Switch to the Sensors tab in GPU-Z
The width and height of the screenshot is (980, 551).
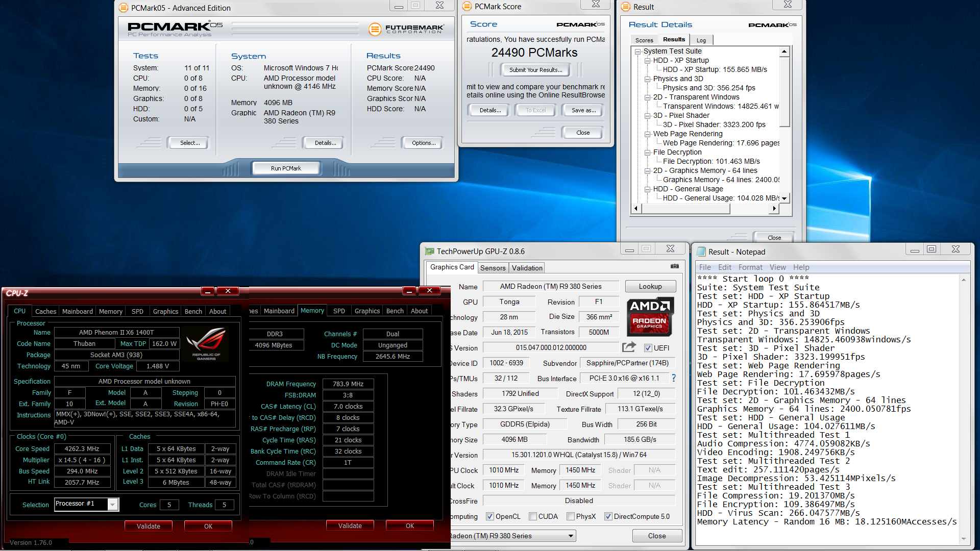coord(493,268)
